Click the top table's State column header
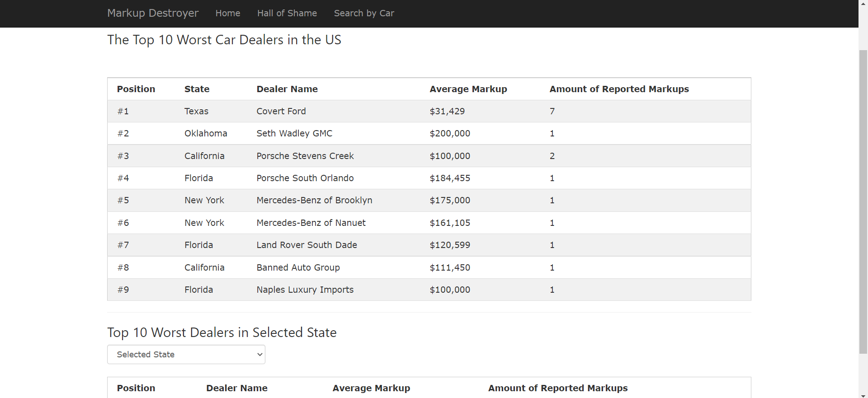 point(197,89)
